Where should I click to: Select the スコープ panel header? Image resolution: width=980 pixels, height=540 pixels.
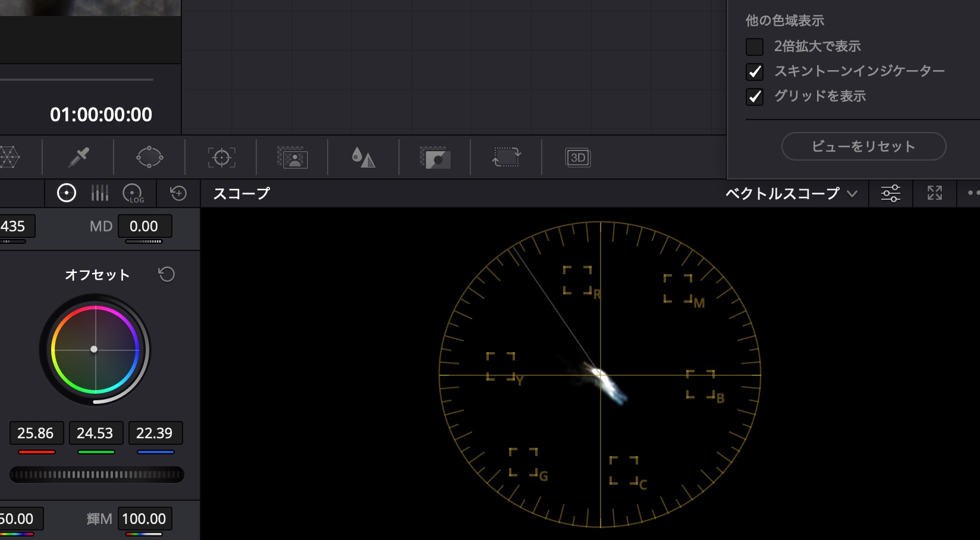click(240, 193)
